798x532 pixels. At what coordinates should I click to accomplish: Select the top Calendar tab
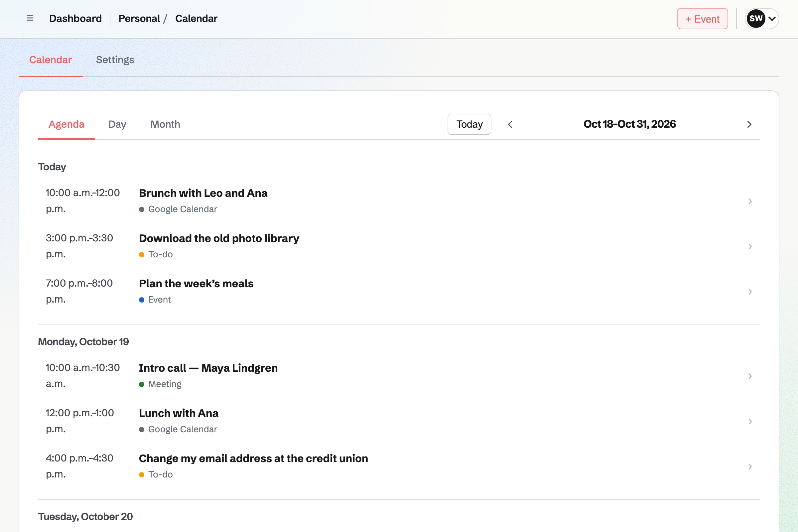pyautogui.click(x=51, y=60)
